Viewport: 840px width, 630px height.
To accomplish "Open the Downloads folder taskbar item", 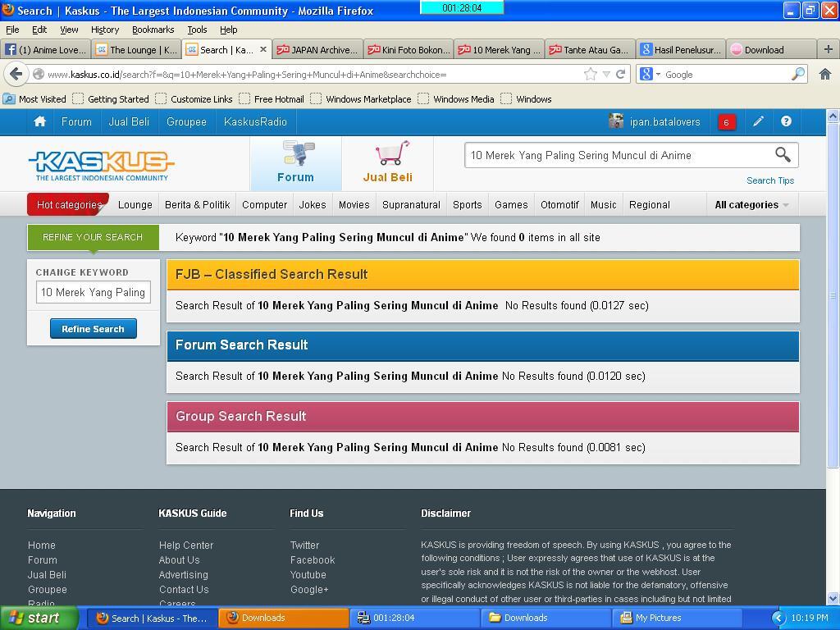I will (546, 619).
